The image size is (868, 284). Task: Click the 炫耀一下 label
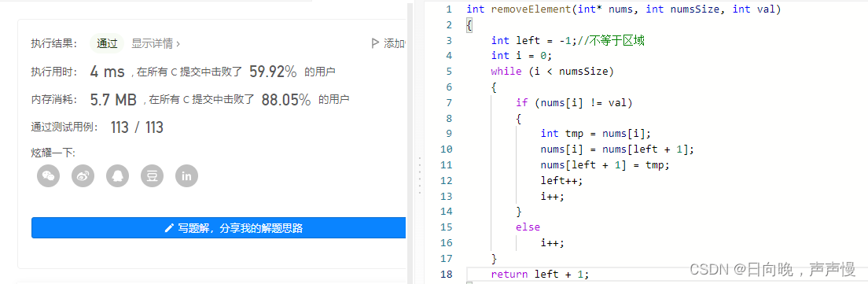53,153
